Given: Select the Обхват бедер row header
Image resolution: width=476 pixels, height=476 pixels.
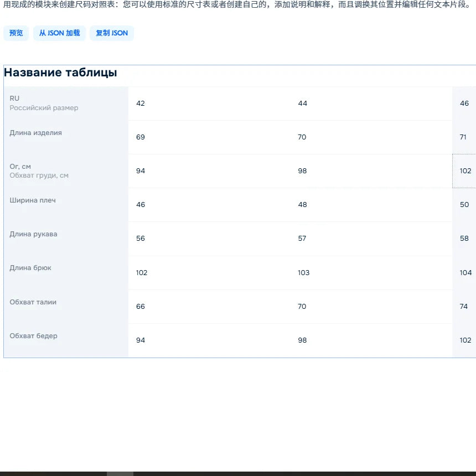Looking at the screenshot, I should click(66, 340).
